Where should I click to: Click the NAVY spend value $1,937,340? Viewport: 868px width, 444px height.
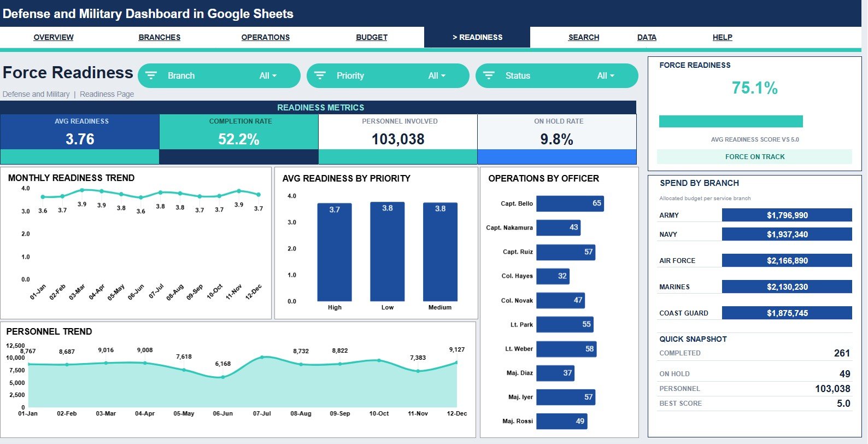pos(787,235)
